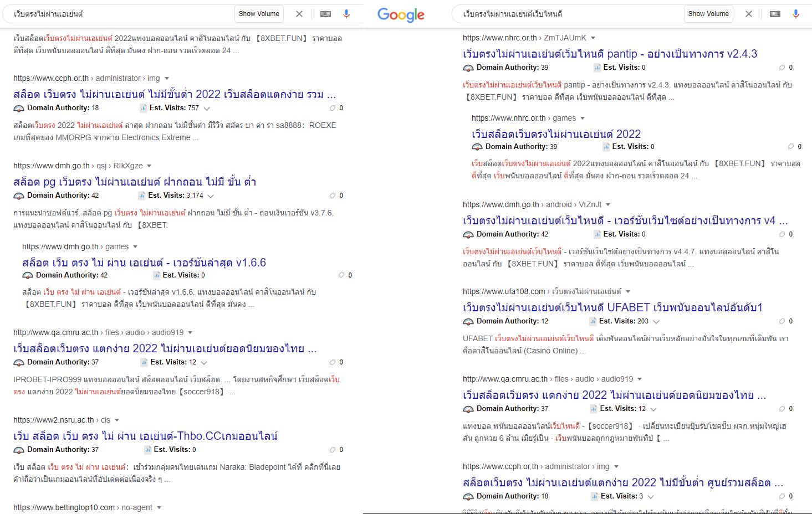Expand Est. Visits 12 chevron on left page
The width and height of the screenshot is (812, 514).
pyautogui.click(x=204, y=363)
